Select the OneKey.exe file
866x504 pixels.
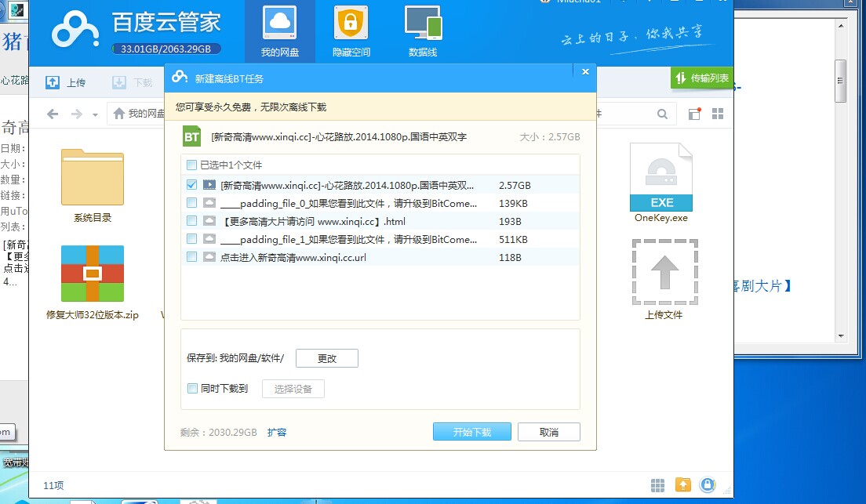pyautogui.click(x=661, y=183)
